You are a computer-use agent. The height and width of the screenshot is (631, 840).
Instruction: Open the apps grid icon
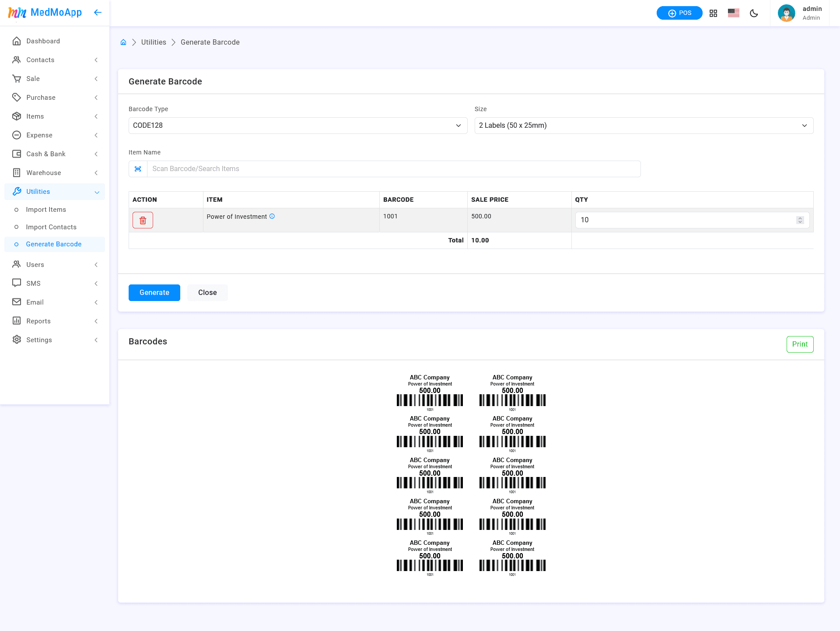[x=713, y=13]
